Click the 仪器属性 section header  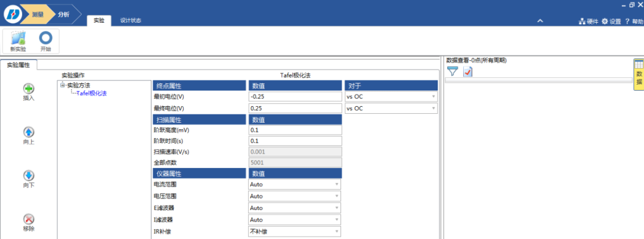(199, 173)
